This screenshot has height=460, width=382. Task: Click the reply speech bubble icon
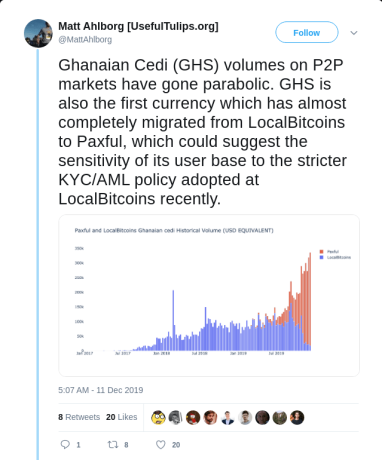(65, 444)
